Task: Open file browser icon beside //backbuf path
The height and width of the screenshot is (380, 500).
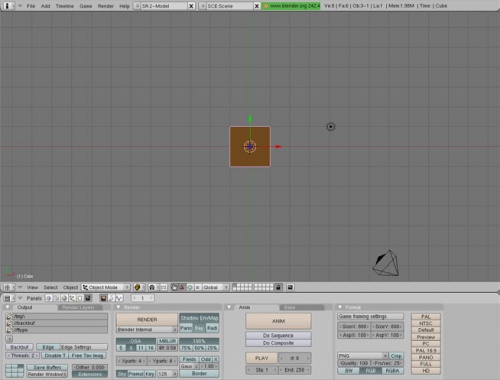Action: (9, 323)
